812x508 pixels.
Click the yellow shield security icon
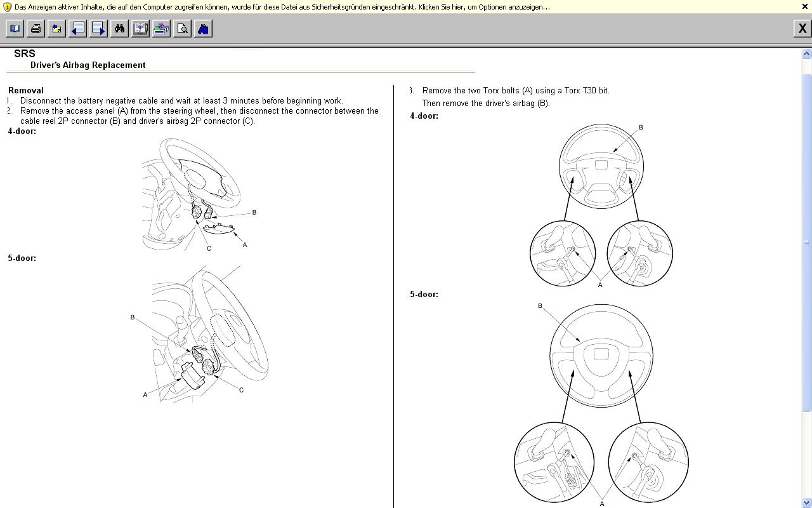7,7
